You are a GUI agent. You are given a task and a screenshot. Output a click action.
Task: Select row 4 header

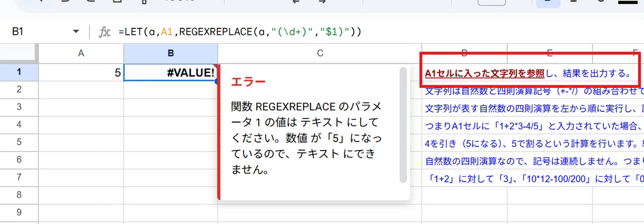tap(19, 125)
